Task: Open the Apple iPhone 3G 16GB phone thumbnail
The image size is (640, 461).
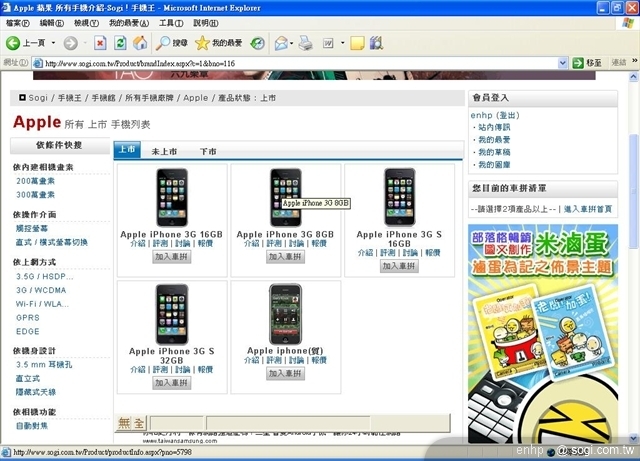Action: point(172,197)
